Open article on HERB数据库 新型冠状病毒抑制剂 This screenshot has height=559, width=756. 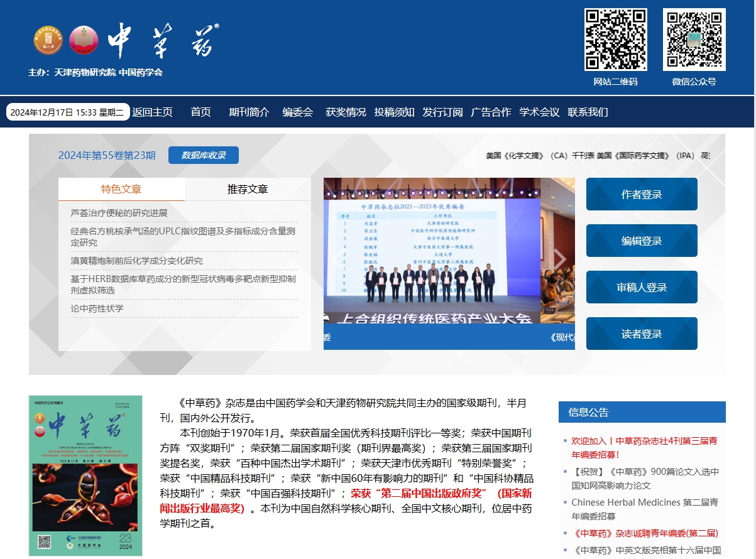pyautogui.click(x=184, y=285)
